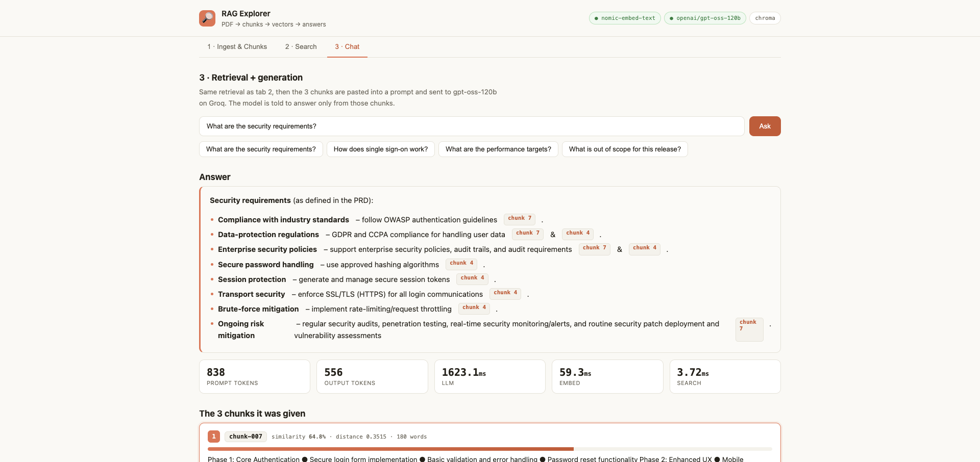
Task: Click the openai/gpt-oss-120b status badge
Action: pos(705,18)
